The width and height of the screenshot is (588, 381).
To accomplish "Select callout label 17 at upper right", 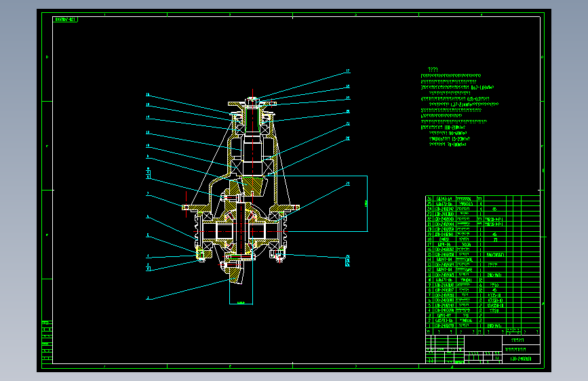I will tap(348, 71).
